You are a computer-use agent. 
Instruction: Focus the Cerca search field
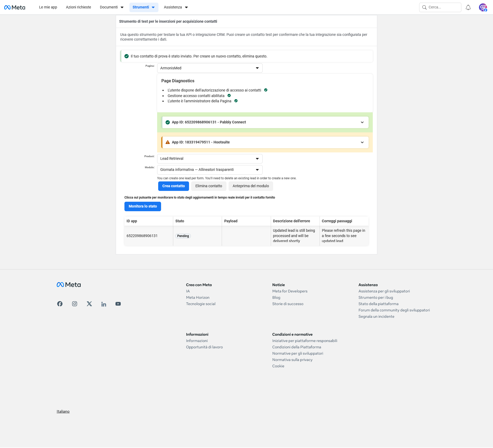coord(440,7)
